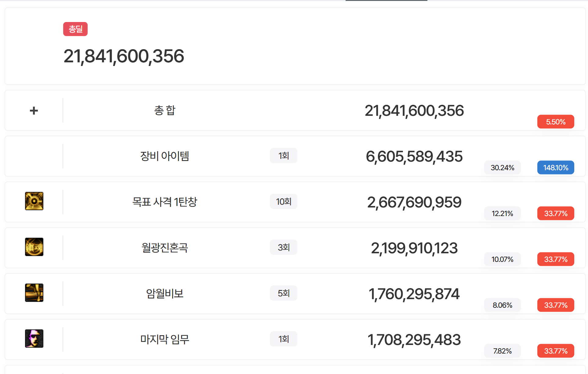
Task: Click the 마지막 임무 skill icon
Action: tap(34, 339)
